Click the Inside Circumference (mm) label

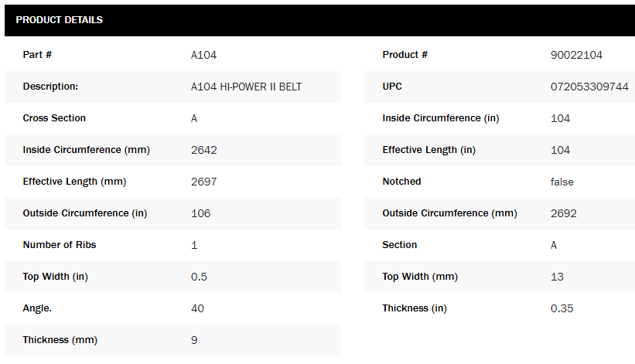pyautogui.click(x=86, y=150)
